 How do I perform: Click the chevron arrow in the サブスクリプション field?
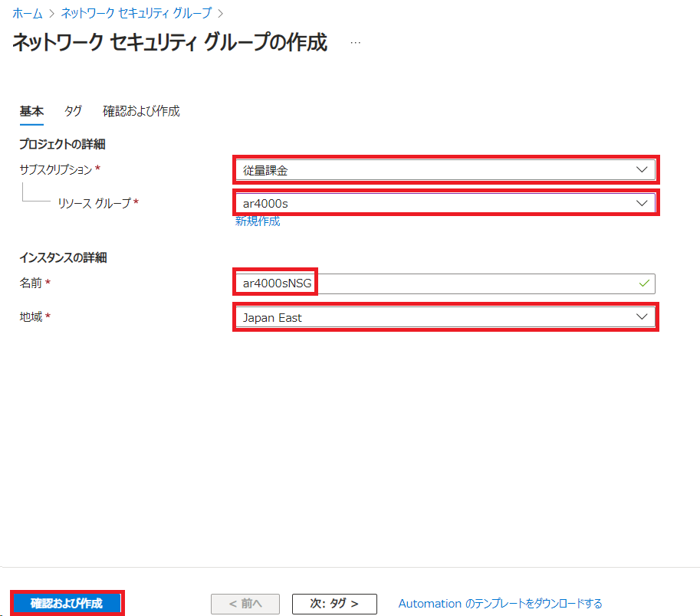[x=642, y=170]
